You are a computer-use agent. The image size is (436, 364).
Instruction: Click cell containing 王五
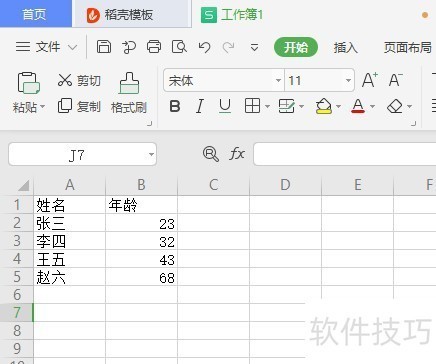point(70,259)
